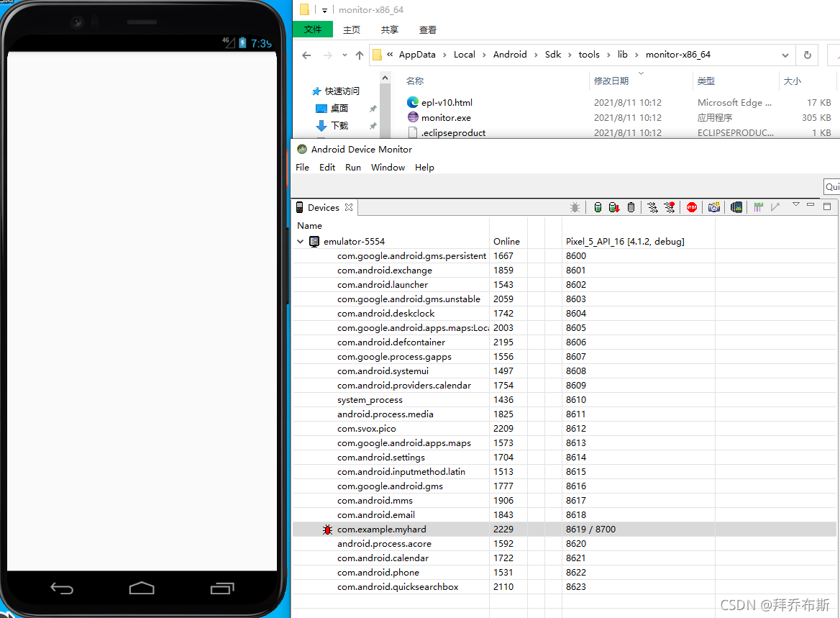Screen dimensions: 840x618
Task: Select system_process row in Devices
Action: [564, 400]
